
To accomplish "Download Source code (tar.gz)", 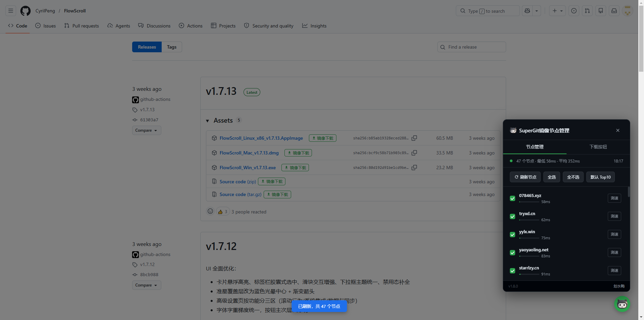I will [240, 194].
